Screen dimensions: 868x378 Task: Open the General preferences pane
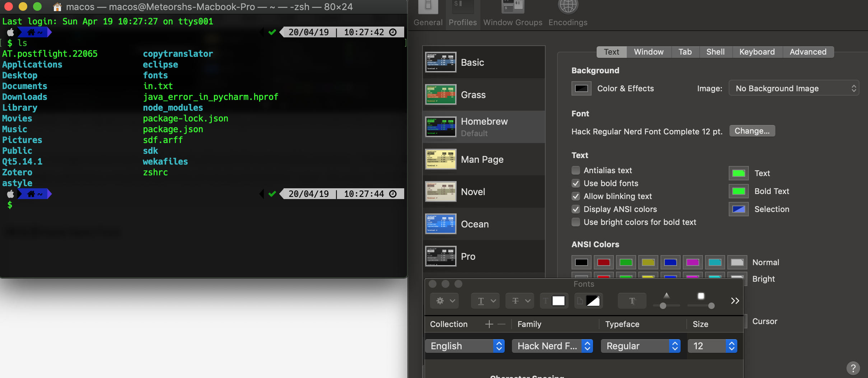click(428, 14)
